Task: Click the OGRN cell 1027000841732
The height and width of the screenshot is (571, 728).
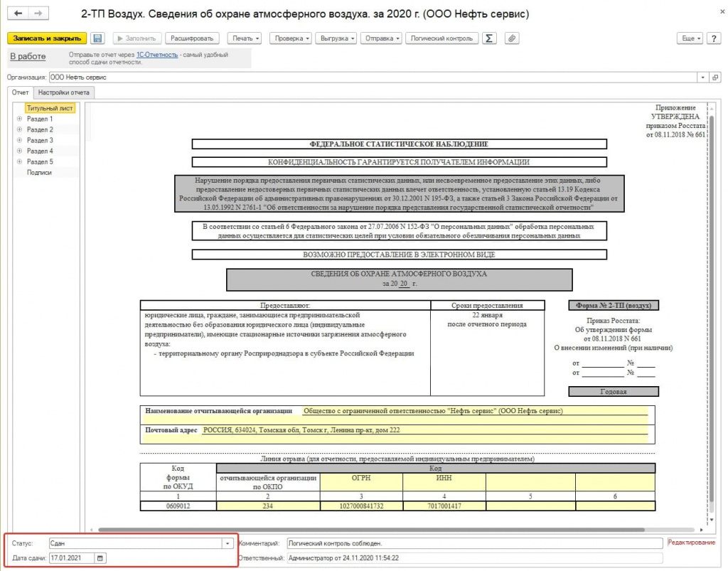Action: pos(361,506)
